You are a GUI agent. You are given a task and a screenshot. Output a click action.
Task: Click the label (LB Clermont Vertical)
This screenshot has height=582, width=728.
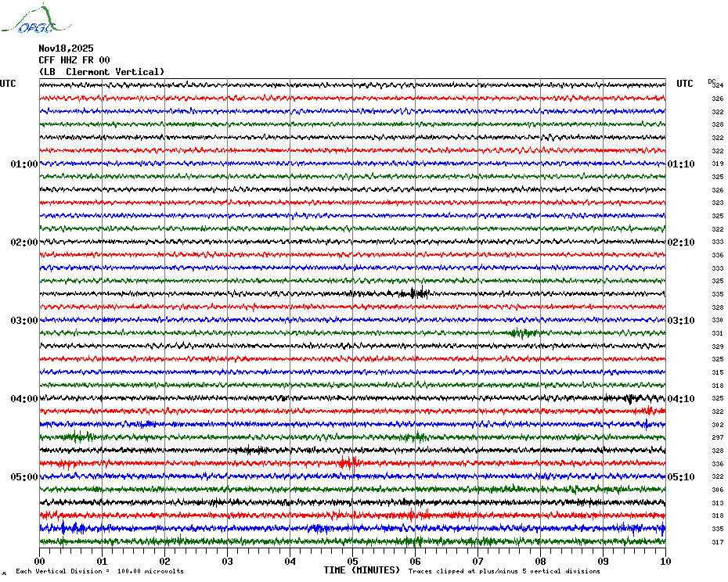[x=102, y=72]
